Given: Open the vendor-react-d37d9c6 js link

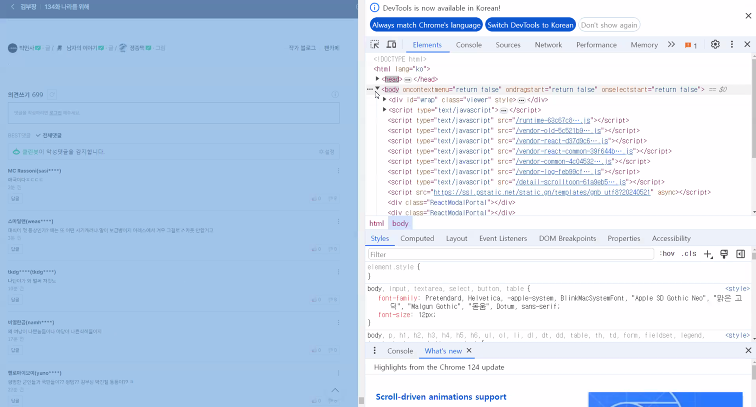Looking at the screenshot, I should [561, 141].
